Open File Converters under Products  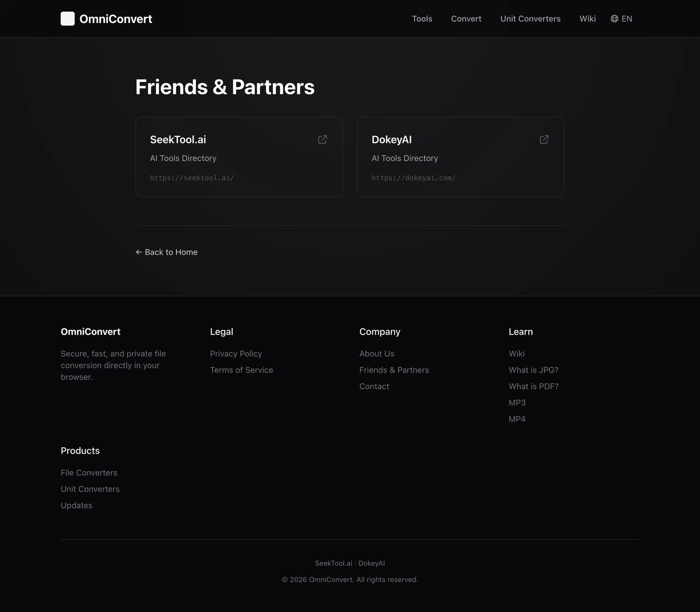coord(89,473)
